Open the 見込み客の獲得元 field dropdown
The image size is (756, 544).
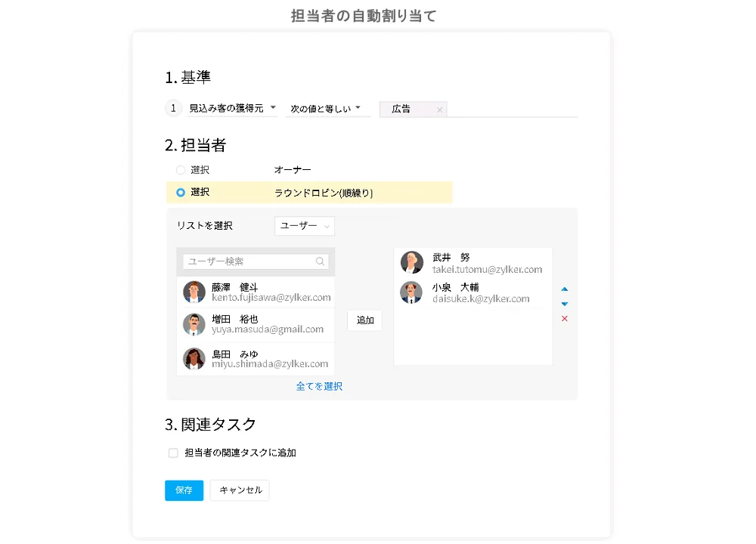click(x=232, y=108)
